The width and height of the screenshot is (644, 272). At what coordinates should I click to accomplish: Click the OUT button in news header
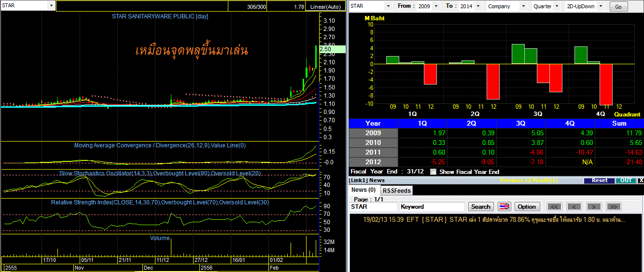[x=626, y=180]
